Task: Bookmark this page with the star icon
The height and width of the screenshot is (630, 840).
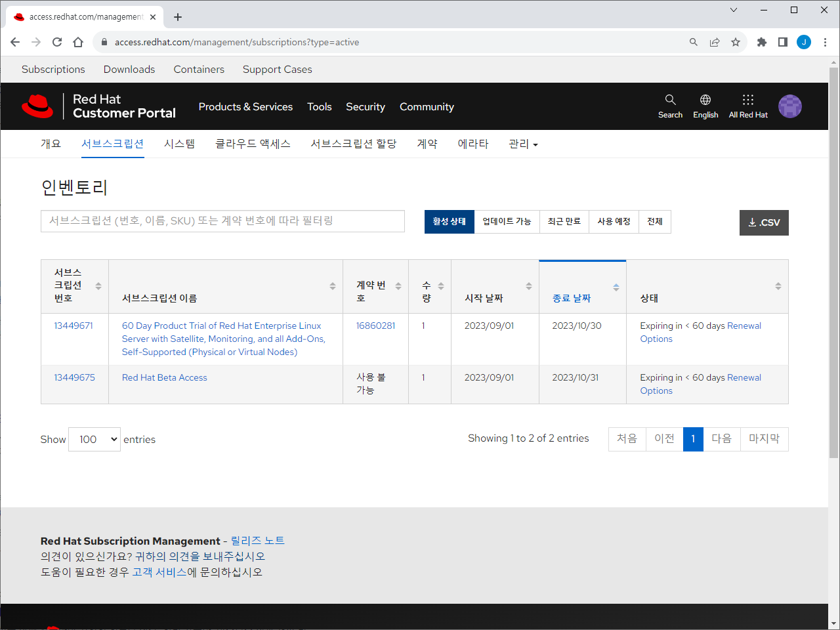Action: pos(736,42)
